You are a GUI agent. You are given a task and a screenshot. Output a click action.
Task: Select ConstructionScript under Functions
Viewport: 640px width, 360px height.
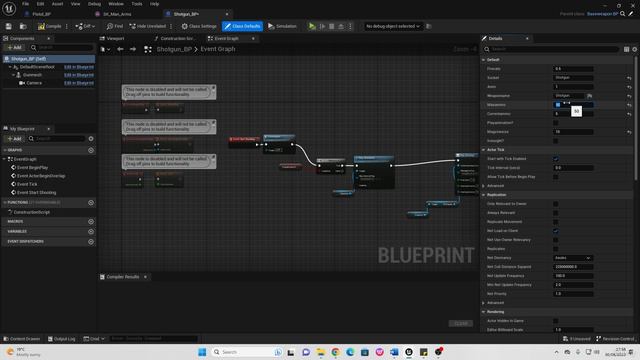coord(31,212)
